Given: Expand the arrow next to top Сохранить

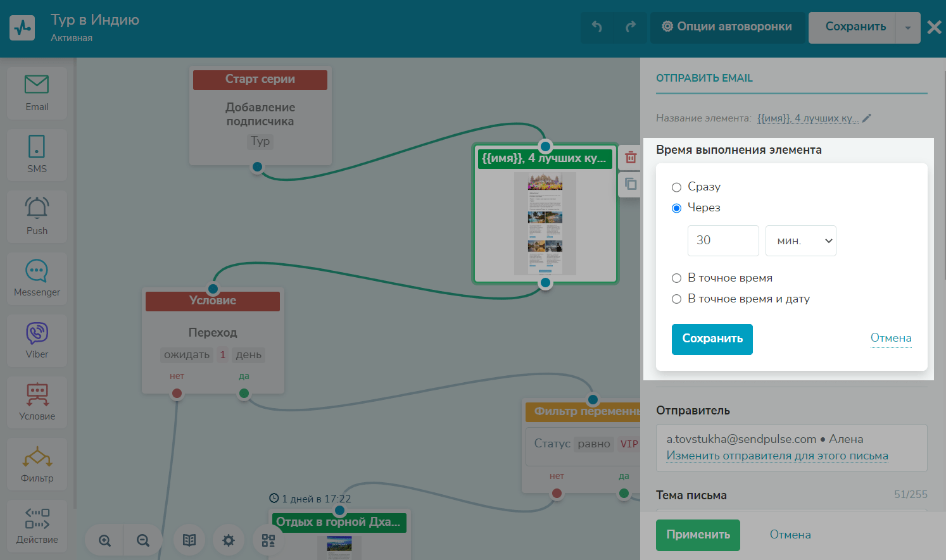Looking at the screenshot, I should [908, 28].
